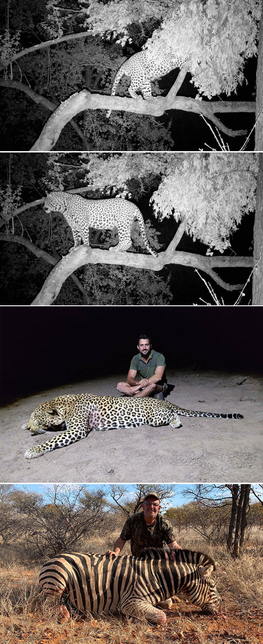Click the man in the green polo shirt
263x644 pixels.
(143, 367)
